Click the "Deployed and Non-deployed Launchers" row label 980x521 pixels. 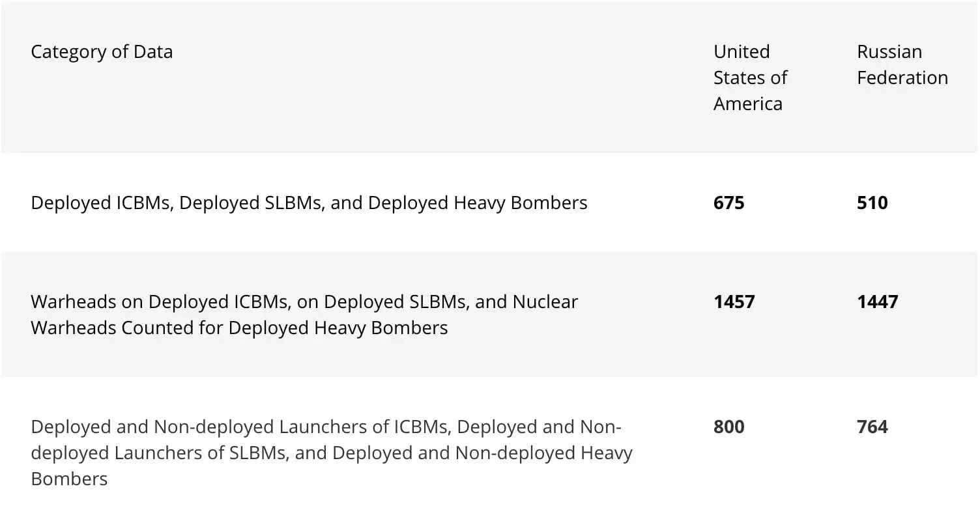click(326, 427)
